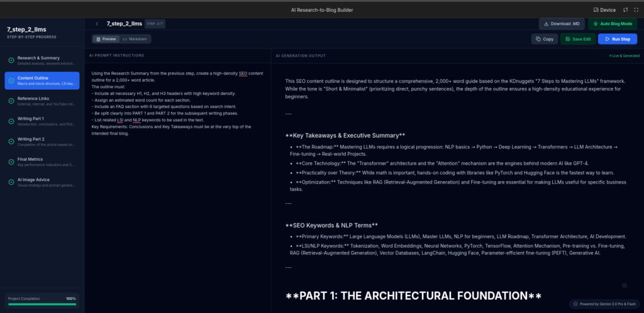Click the reload arrows icon in top bar

point(626,10)
